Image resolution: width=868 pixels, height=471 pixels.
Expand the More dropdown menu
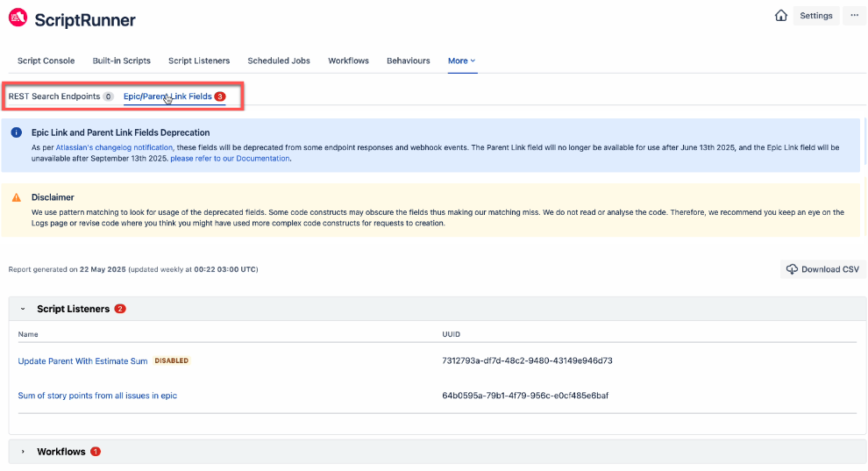[462, 61]
